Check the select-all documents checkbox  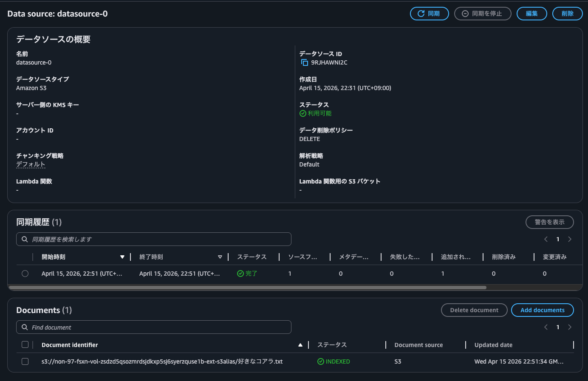[25, 344]
